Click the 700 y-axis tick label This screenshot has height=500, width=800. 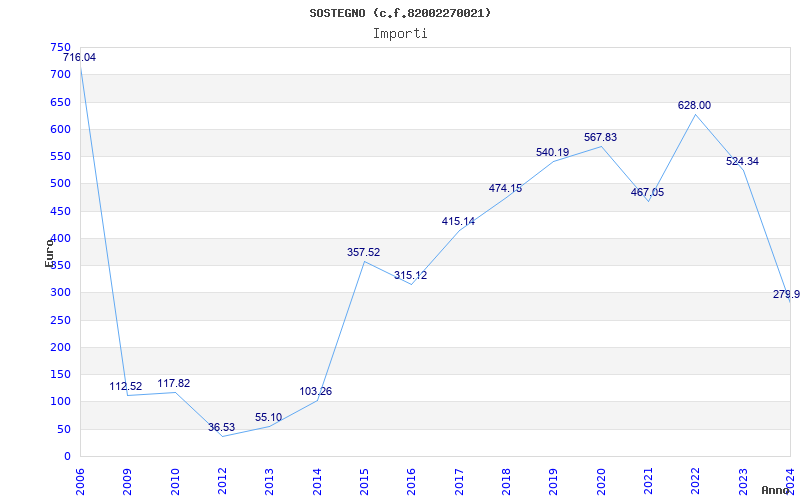pyautogui.click(x=61, y=74)
